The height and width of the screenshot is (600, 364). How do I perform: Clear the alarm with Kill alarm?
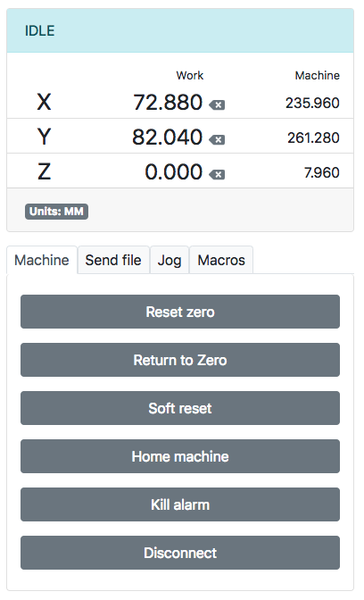point(180,504)
